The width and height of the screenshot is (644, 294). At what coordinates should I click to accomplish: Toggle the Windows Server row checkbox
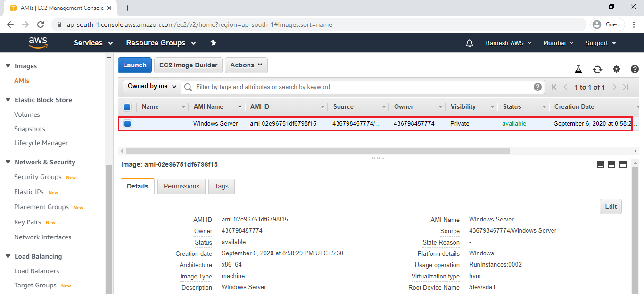[x=127, y=124]
